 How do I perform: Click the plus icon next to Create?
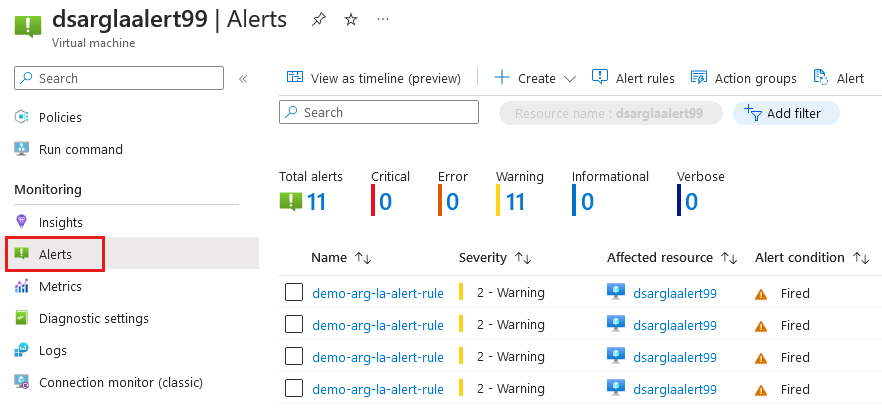coord(501,78)
